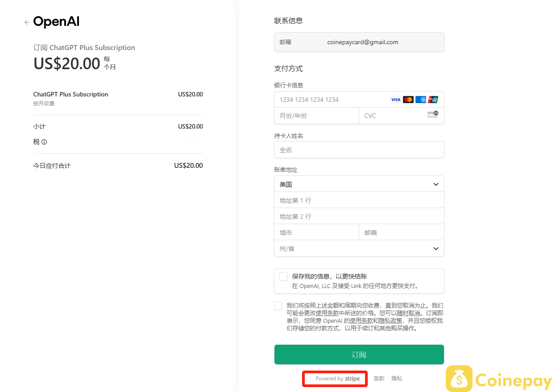Click the Mastercard icon
Screen dimensions: 552x392
(x=408, y=100)
